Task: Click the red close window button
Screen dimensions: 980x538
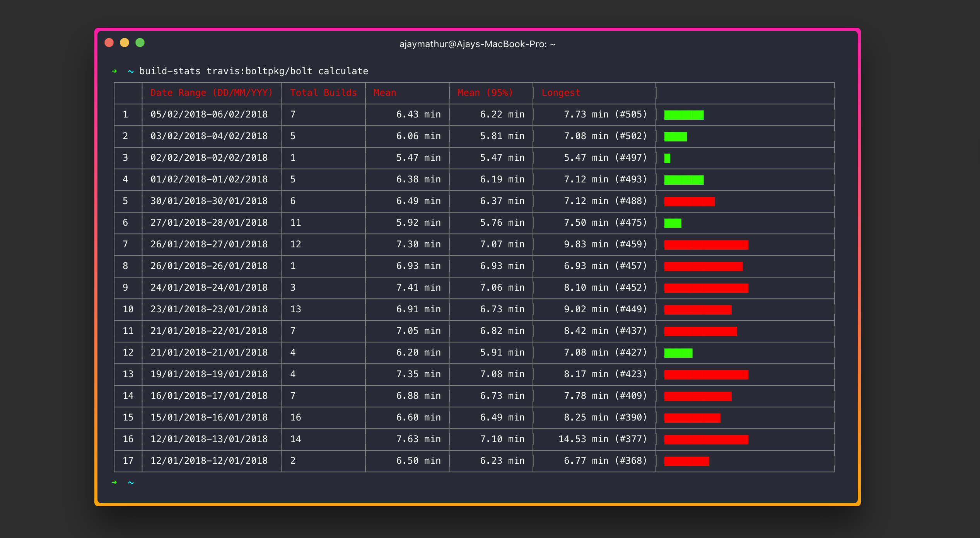Action: click(109, 43)
